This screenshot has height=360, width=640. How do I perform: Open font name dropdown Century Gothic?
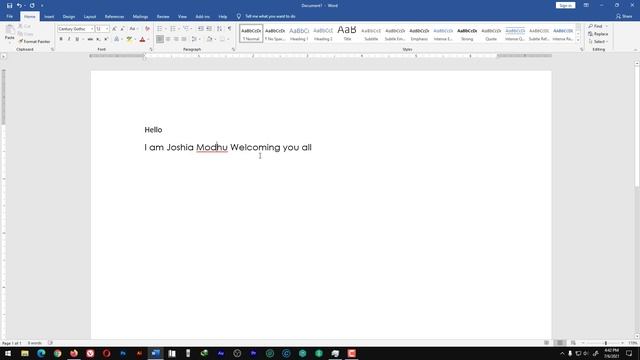coord(92,29)
